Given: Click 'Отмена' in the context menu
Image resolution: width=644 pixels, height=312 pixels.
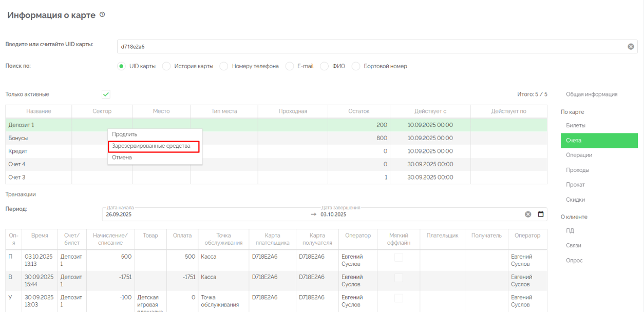Looking at the screenshot, I should (x=122, y=158).
